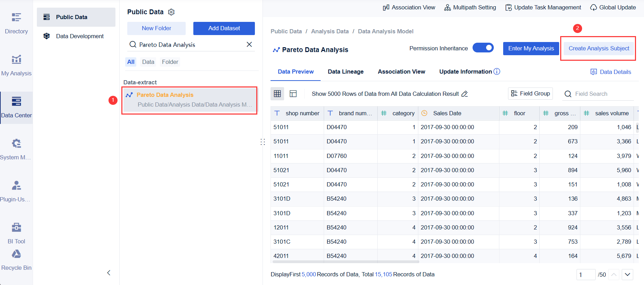
Task: Open the Update Information info icon
Action: [x=497, y=72]
